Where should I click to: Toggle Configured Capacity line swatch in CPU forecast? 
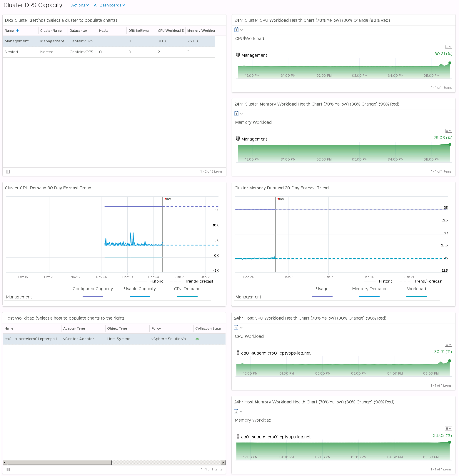pos(93,297)
